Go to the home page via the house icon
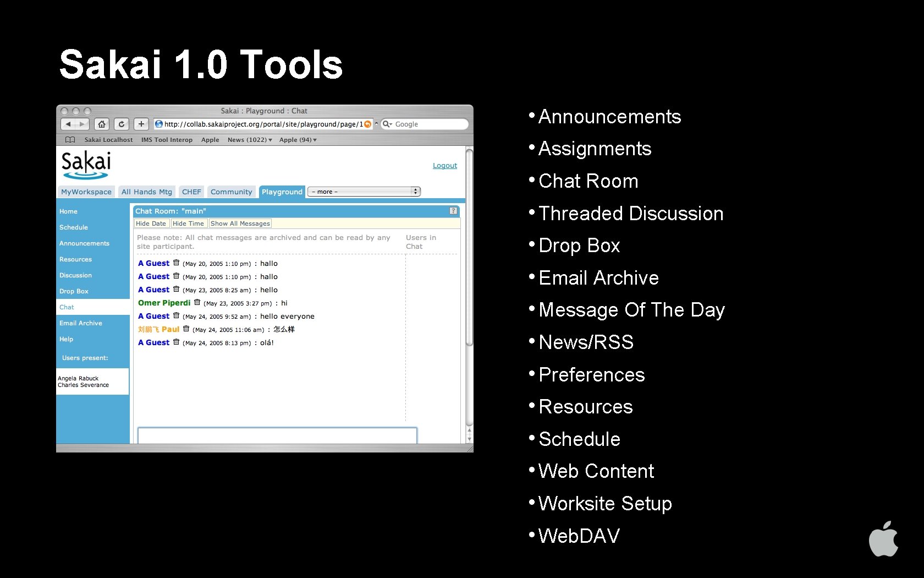The image size is (924, 578). pyautogui.click(x=102, y=124)
